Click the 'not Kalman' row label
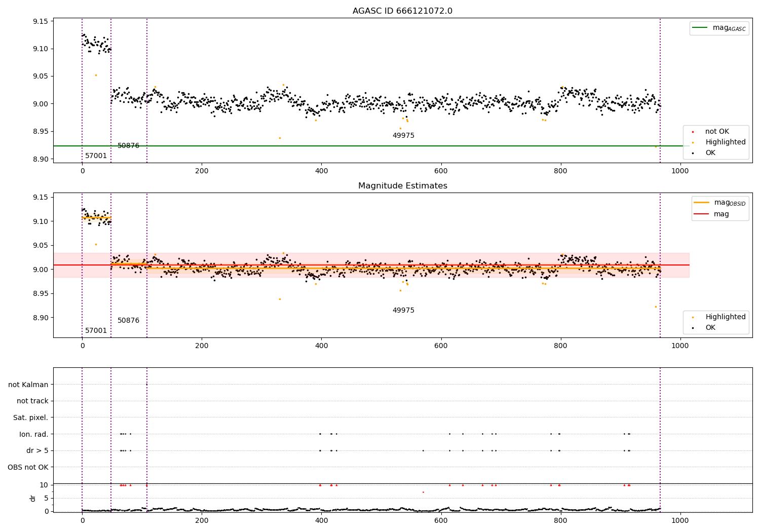 (x=28, y=385)
